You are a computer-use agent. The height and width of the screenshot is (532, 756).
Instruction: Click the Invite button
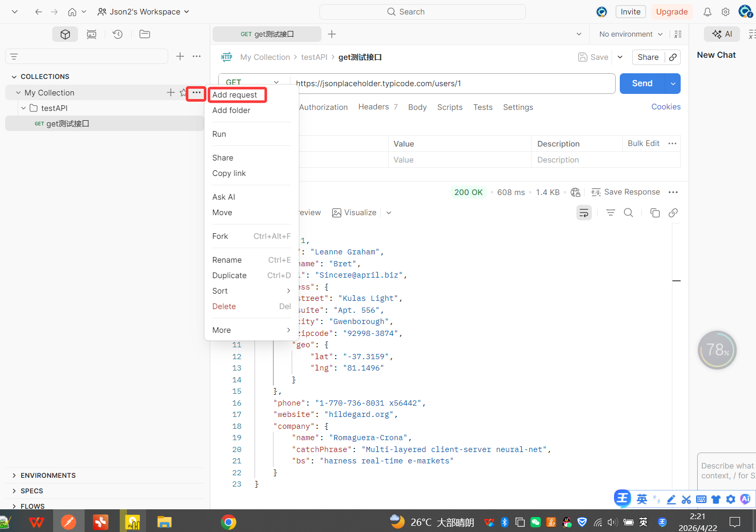pos(631,12)
